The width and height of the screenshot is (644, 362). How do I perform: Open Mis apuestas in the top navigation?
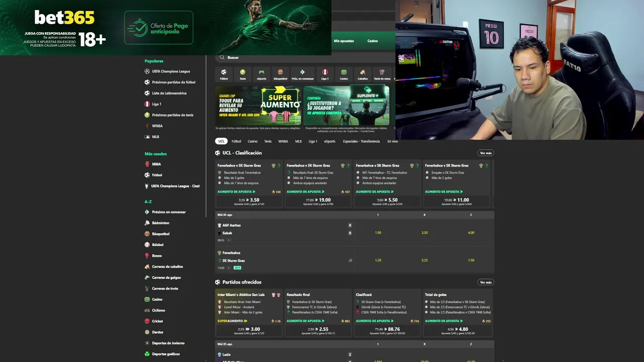[x=344, y=41]
